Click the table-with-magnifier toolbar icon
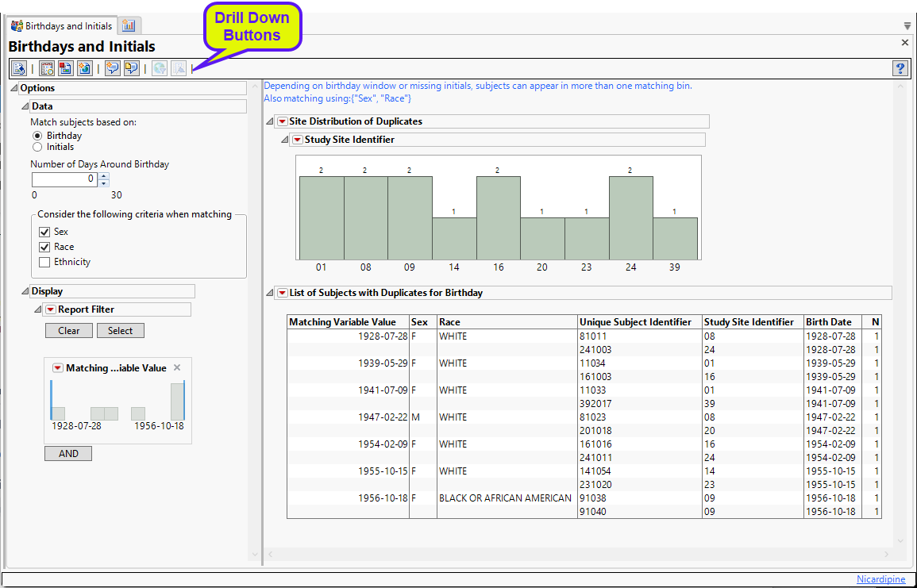Viewport: 917px width, 588px height. tap(47, 68)
